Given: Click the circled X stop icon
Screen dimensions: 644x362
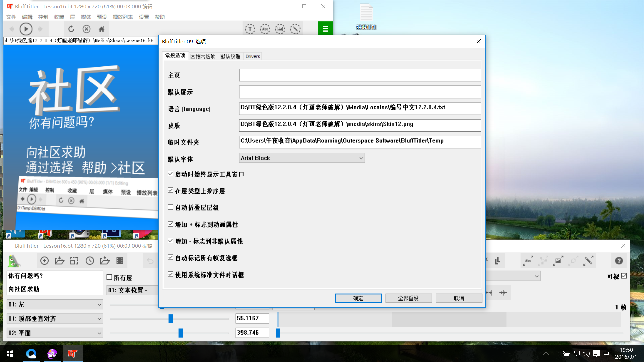Looking at the screenshot, I should [x=86, y=29].
